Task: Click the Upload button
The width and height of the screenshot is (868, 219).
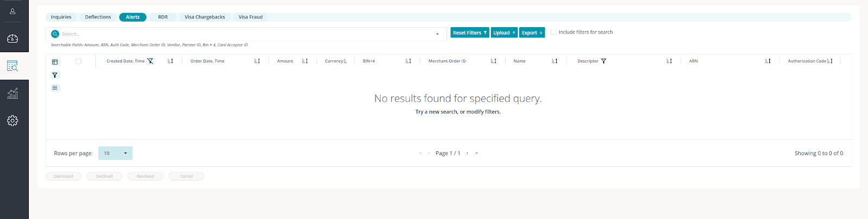Action: [x=504, y=33]
